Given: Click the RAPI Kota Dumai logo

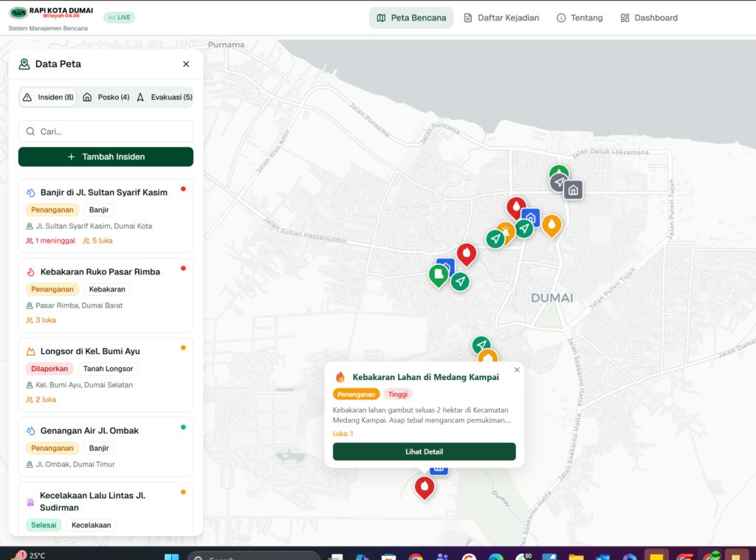Looking at the screenshot, I should 18,13.
